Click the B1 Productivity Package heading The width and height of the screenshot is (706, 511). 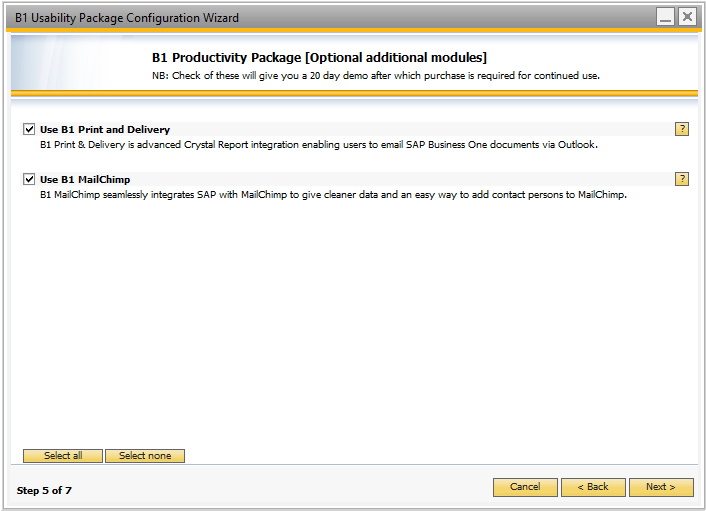[x=319, y=58]
